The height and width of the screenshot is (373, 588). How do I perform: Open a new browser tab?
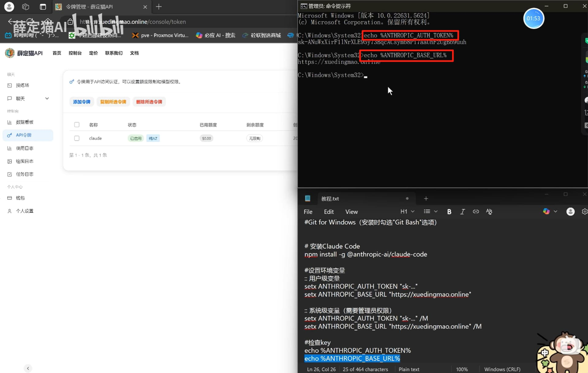[x=159, y=7]
